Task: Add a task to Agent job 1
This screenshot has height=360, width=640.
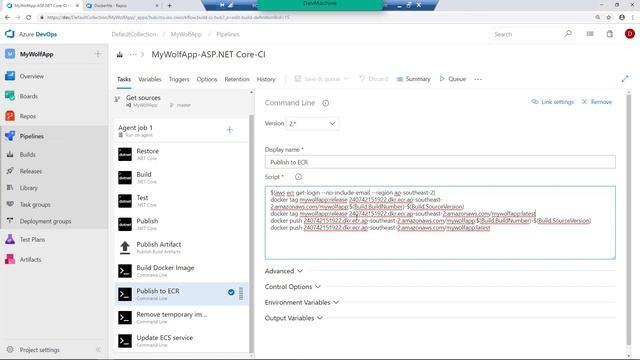Action: pos(229,130)
